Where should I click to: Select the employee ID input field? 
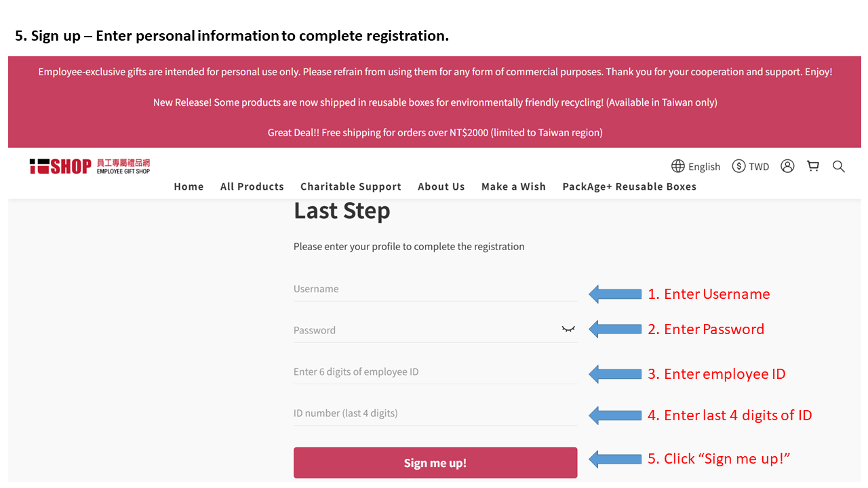point(434,372)
